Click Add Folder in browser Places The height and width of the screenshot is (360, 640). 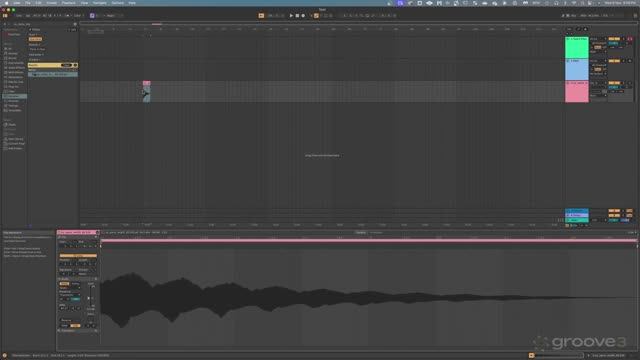coord(15,148)
